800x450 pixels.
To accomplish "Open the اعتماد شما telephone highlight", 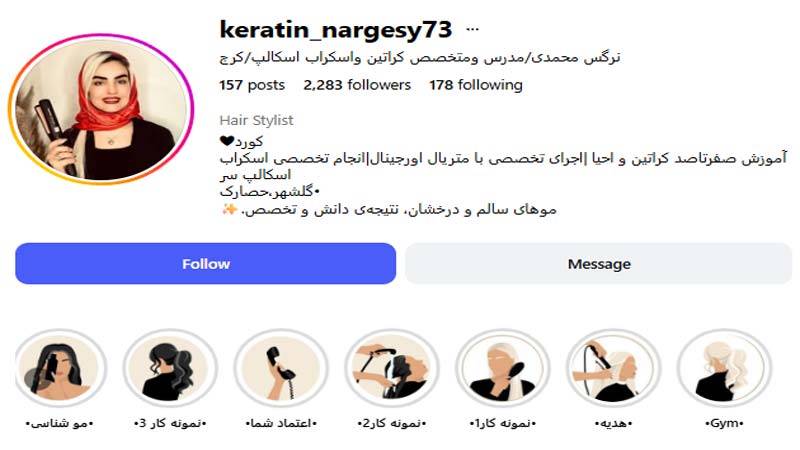I will pos(281,368).
